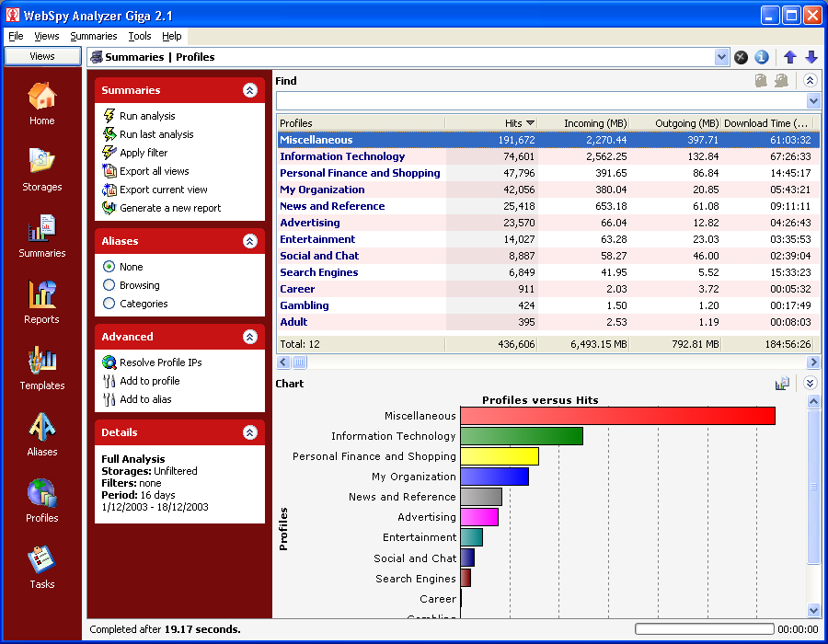Image resolution: width=828 pixels, height=644 pixels.
Task: Click the Resolve Profile IPs link
Action: (x=160, y=362)
